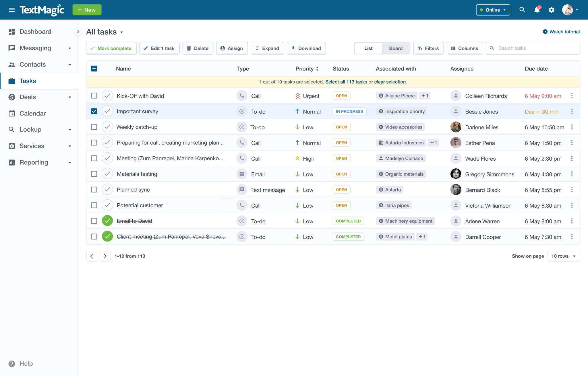Switch to the Board view tab
Image resolution: width=588 pixels, height=376 pixels.
396,48
